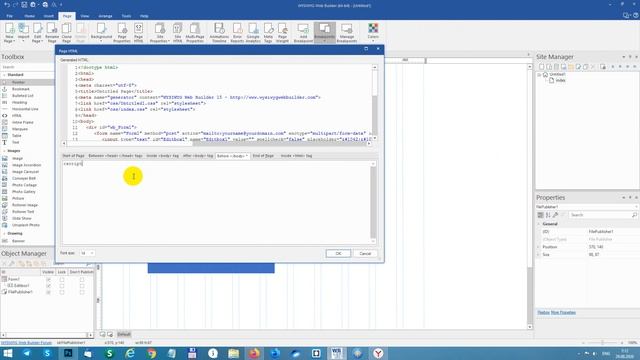Image resolution: width=640 pixels, height=360 pixels.
Task: Click the Default breakpoint button below canvas
Action: 124,334
